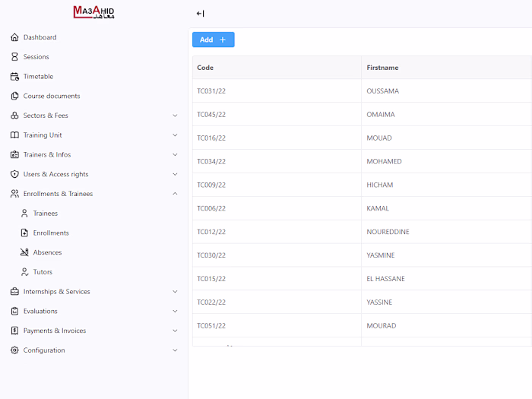532x399 pixels.
Task: Click the Timetable calendar icon
Action: pos(14,76)
